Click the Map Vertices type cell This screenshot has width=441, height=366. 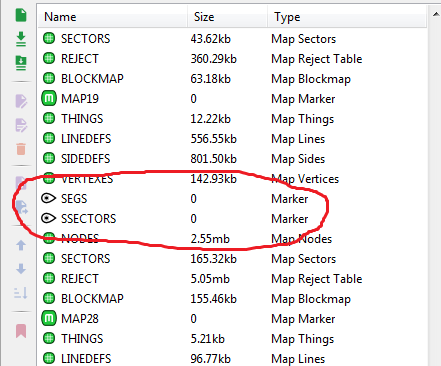pyautogui.click(x=305, y=179)
